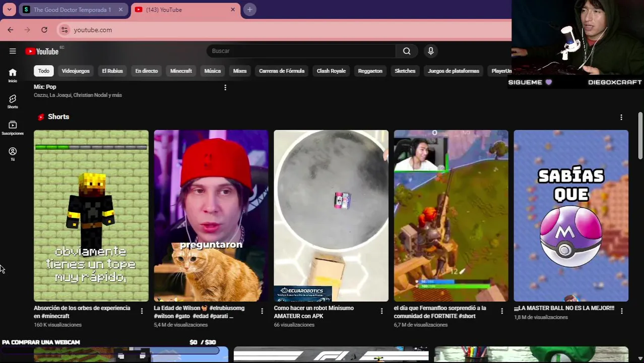Reload the page with the refresh icon
644x363 pixels.
click(44, 30)
